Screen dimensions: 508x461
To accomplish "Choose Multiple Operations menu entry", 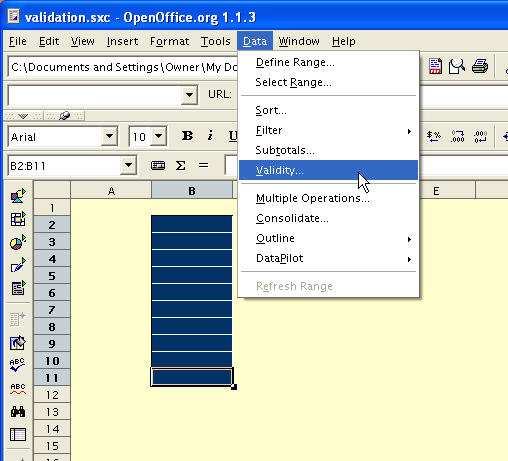I will (x=328, y=198).
